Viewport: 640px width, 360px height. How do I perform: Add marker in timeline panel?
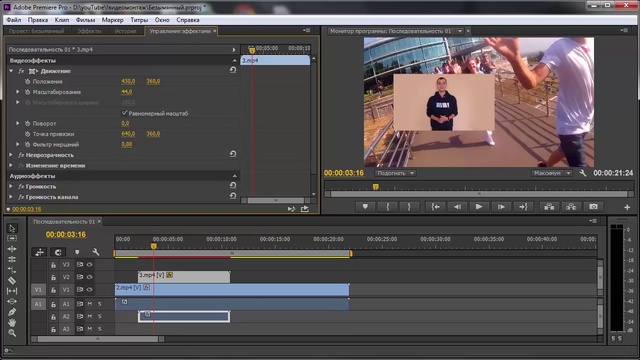pos(77,252)
